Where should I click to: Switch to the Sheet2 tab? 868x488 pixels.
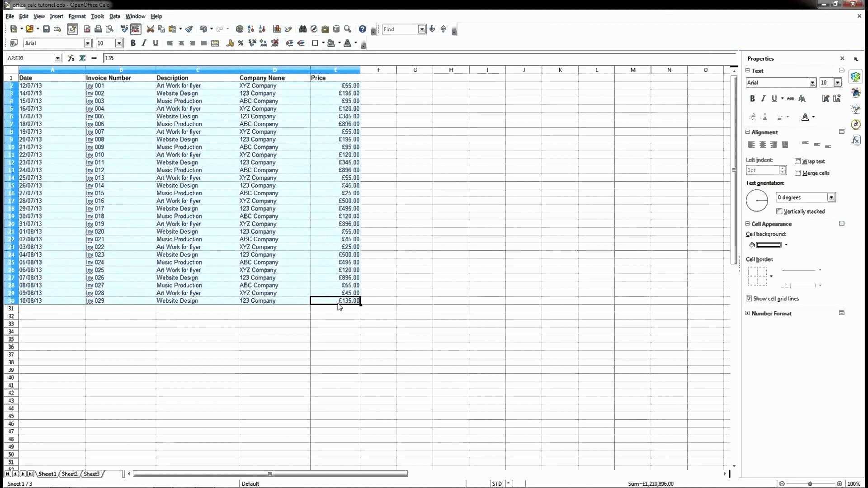click(x=70, y=474)
